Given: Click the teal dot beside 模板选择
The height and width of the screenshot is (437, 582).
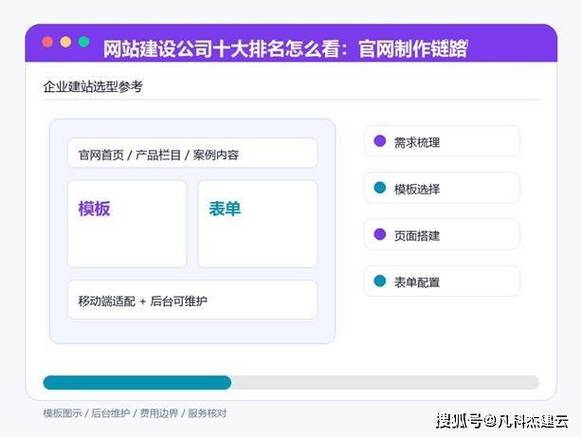Looking at the screenshot, I should click(380, 188).
